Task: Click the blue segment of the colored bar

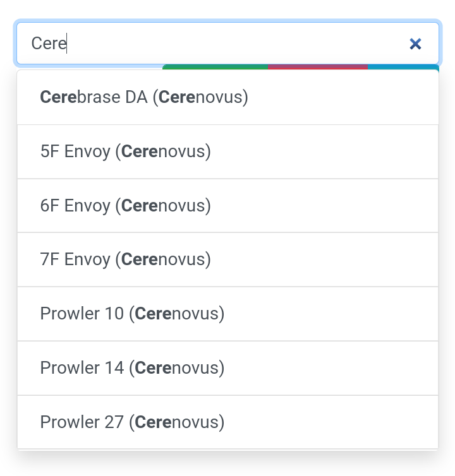Action: click(x=403, y=67)
